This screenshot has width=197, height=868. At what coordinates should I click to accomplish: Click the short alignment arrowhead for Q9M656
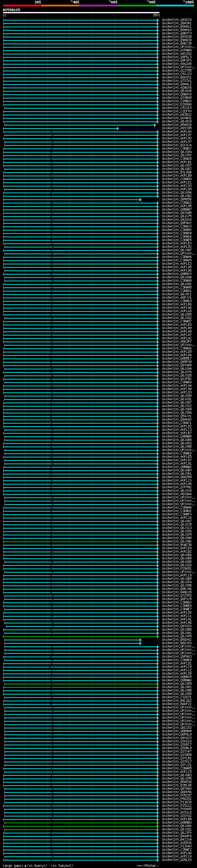pos(140,200)
